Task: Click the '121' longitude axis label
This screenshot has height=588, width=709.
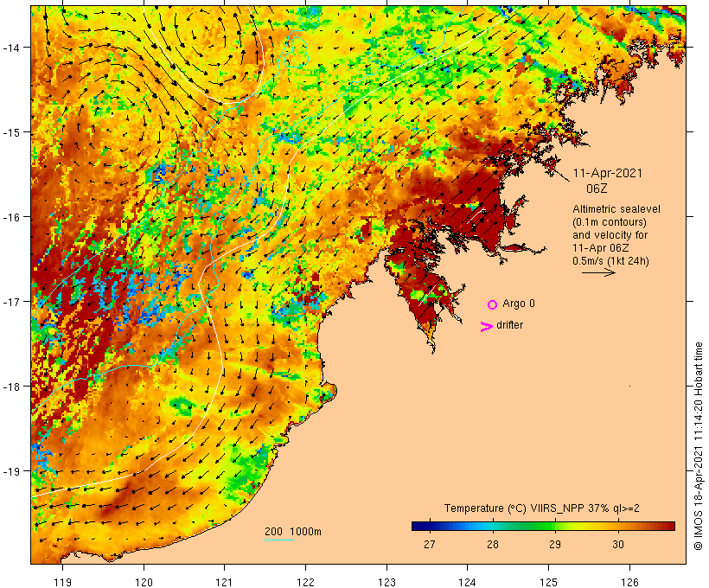Action: coord(224,582)
